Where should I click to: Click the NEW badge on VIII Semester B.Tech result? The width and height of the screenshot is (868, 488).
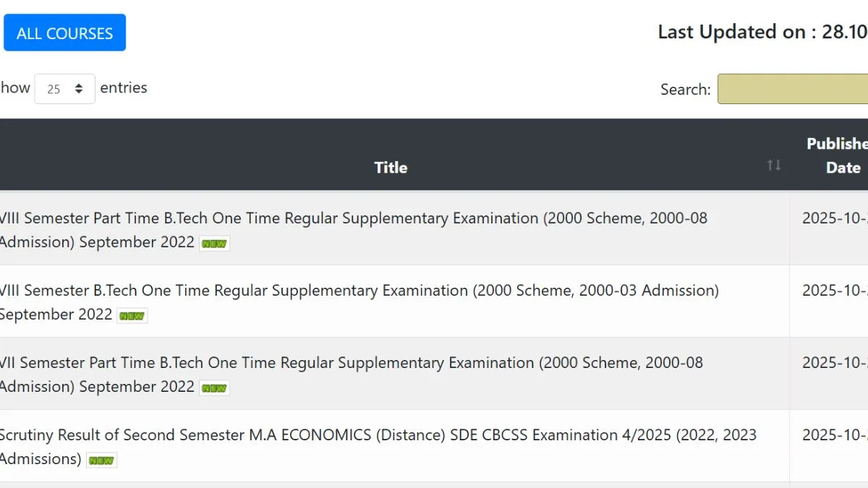132,316
